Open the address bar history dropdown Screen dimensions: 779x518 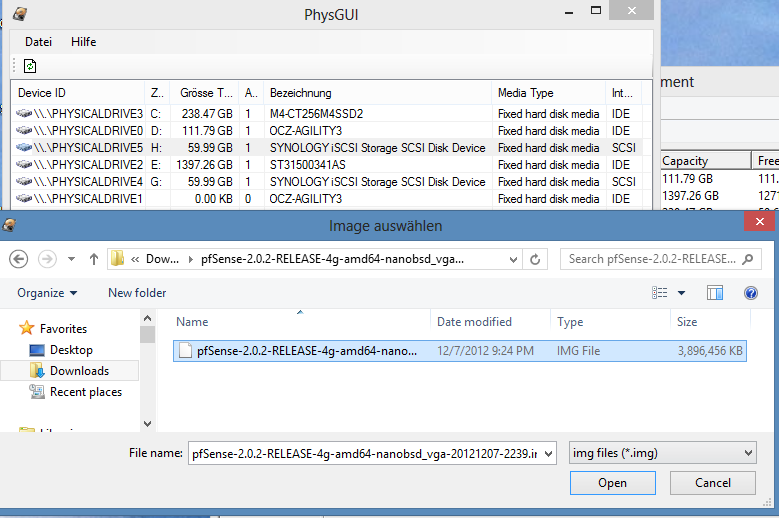pos(513,259)
